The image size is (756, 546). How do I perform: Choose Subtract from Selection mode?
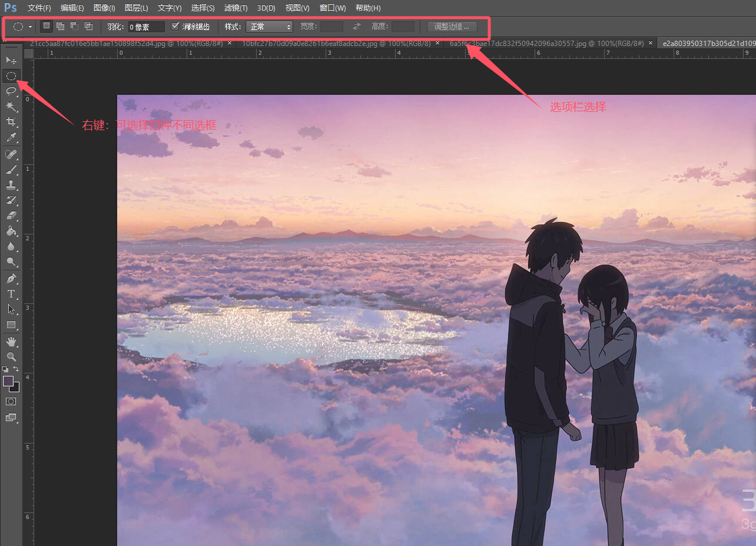pyautogui.click(x=74, y=26)
